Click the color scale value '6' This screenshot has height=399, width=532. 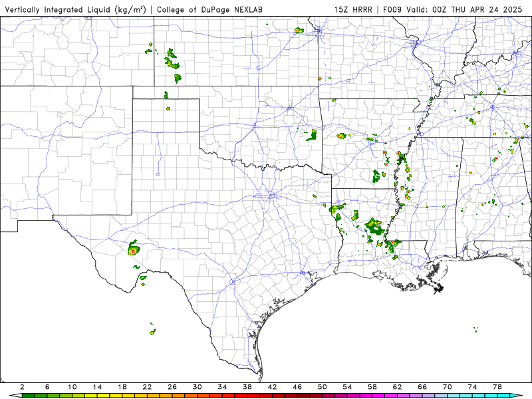tap(47, 387)
